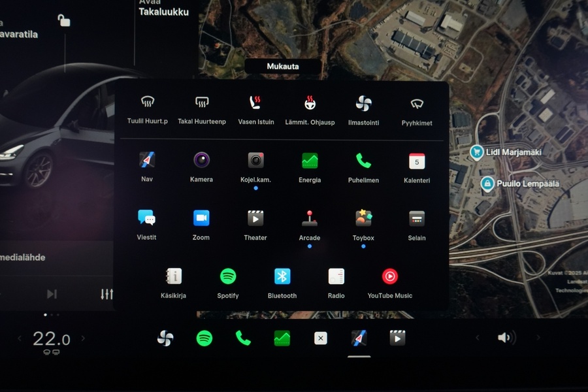The width and height of the screenshot is (588, 392).
Task: Decrease temperature with left arrow
Action: tap(19, 338)
